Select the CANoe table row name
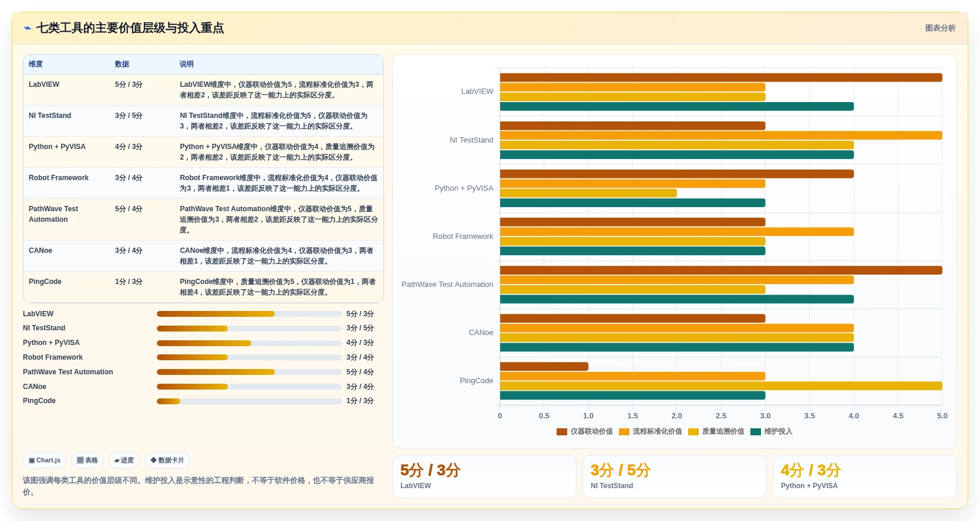The width and height of the screenshot is (980, 521). (x=41, y=251)
